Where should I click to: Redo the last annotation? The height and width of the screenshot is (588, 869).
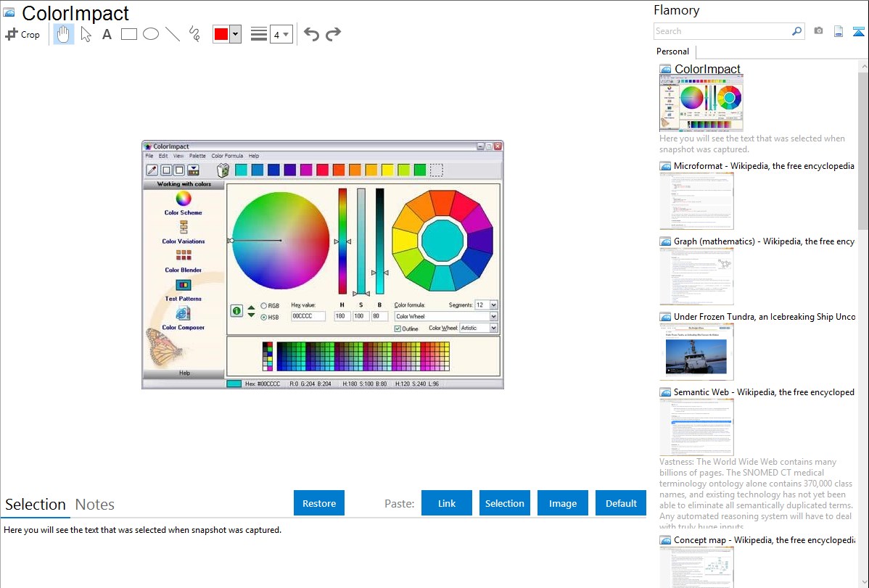[x=333, y=34]
